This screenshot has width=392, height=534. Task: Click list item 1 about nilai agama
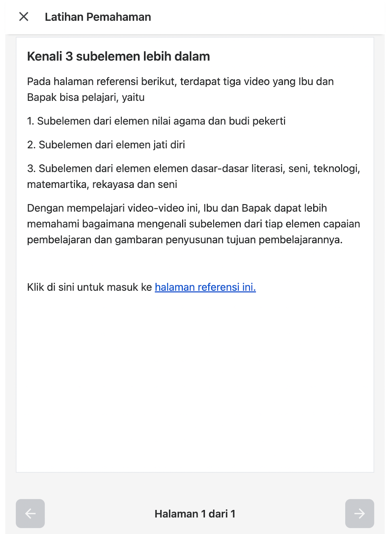pos(156,121)
